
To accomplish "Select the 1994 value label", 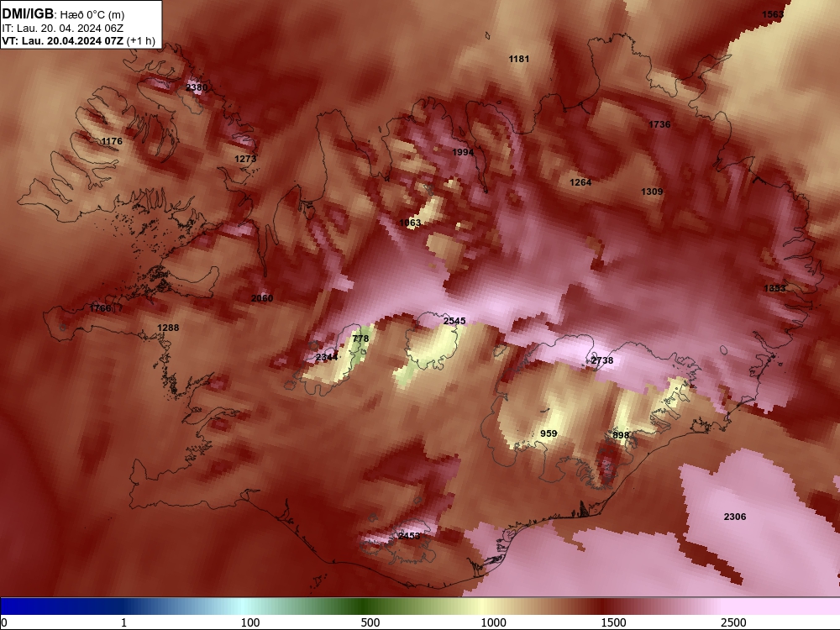I will tap(463, 153).
